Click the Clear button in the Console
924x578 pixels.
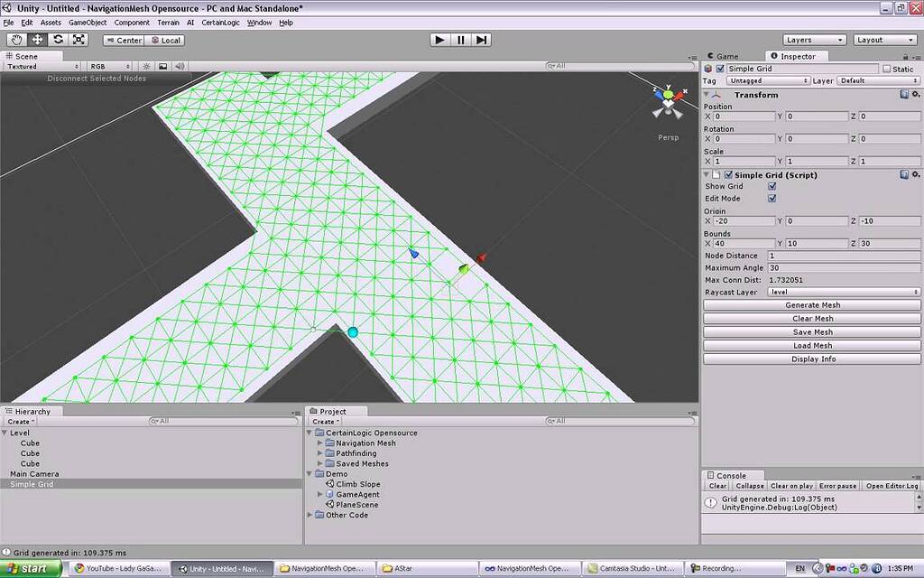(x=717, y=485)
